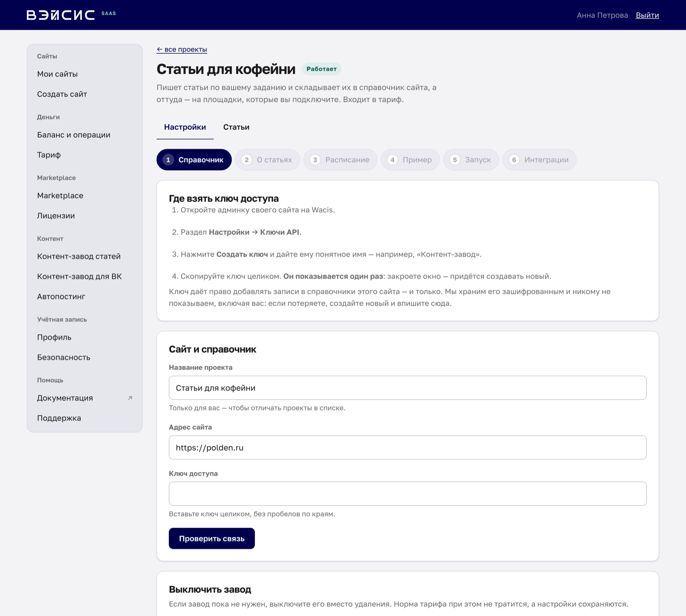The height and width of the screenshot is (616, 686).
Task: Log out with the Выйти link
Action: coord(647,15)
